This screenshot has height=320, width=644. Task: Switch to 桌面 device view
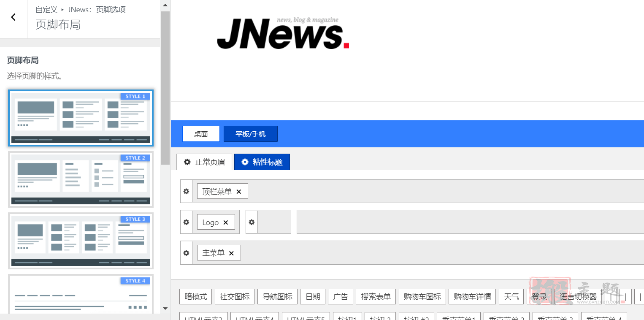(201, 134)
